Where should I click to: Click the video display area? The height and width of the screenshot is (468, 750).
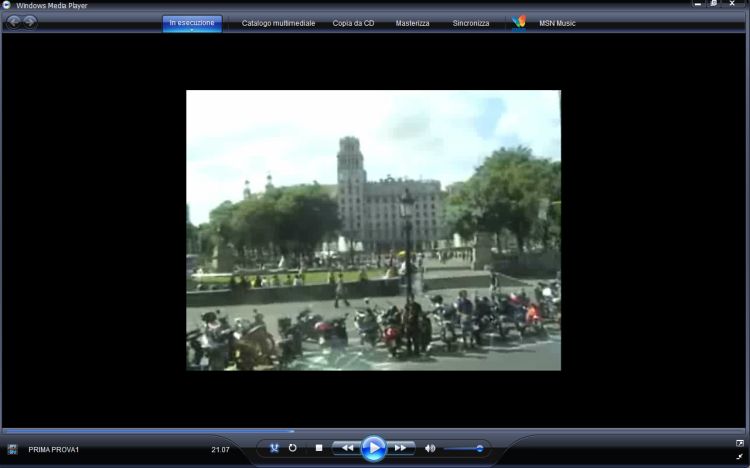373,230
